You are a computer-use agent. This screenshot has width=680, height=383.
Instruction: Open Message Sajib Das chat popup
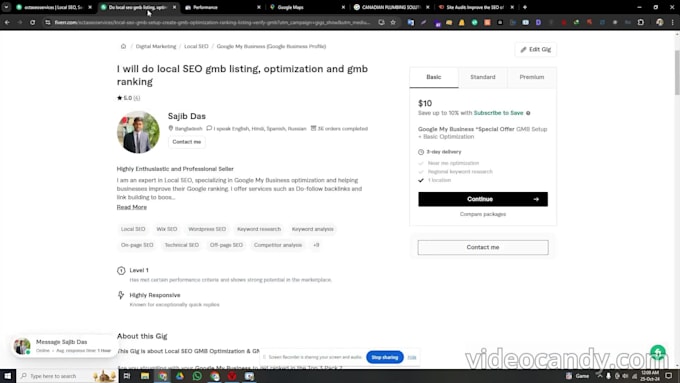(x=64, y=346)
